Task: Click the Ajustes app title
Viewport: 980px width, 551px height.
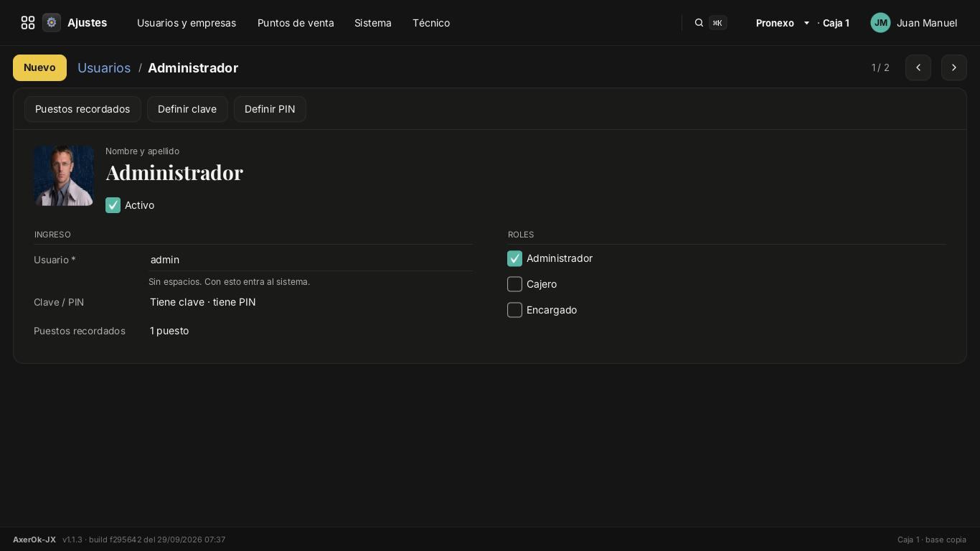Action: point(87,23)
